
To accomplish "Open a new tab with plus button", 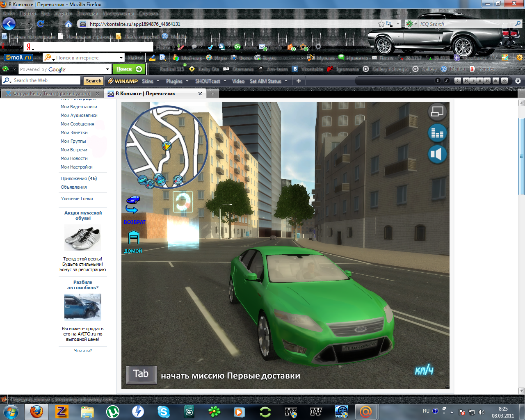I will [212, 94].
